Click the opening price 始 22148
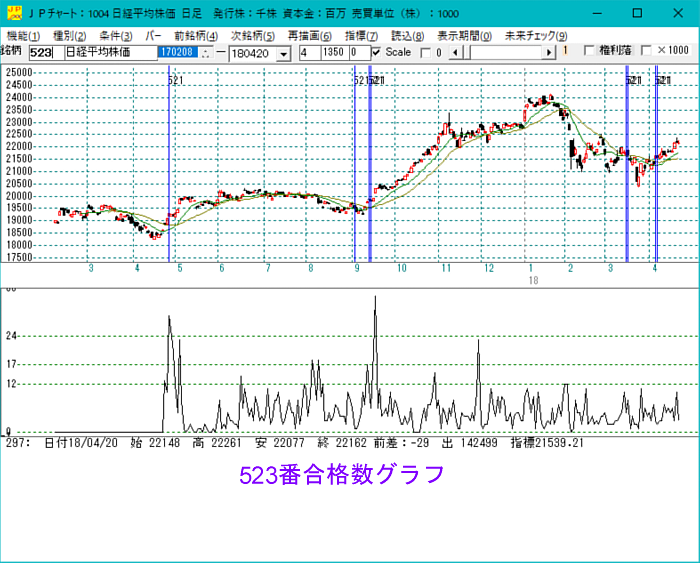The height and width of the screenshot is (563, 700). point(155,443)
